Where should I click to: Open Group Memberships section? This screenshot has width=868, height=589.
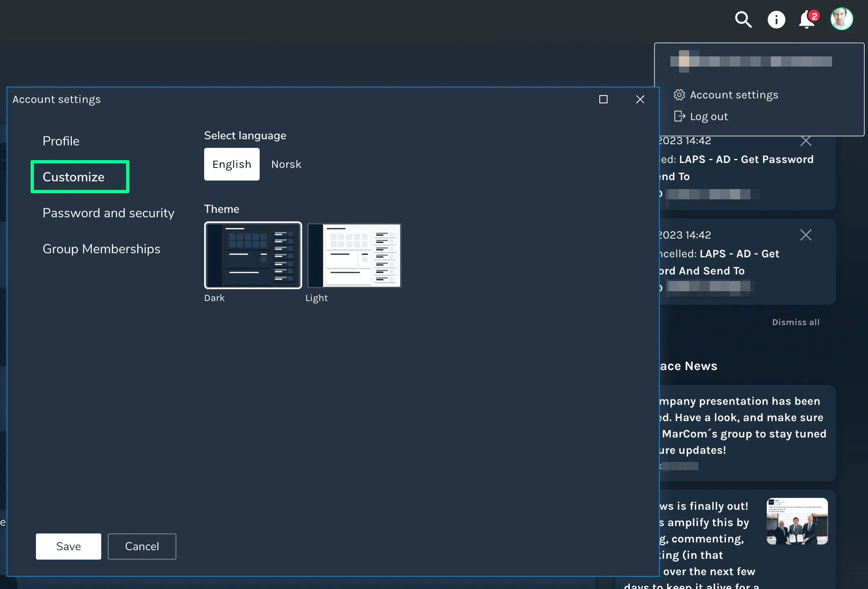point(101,249)
